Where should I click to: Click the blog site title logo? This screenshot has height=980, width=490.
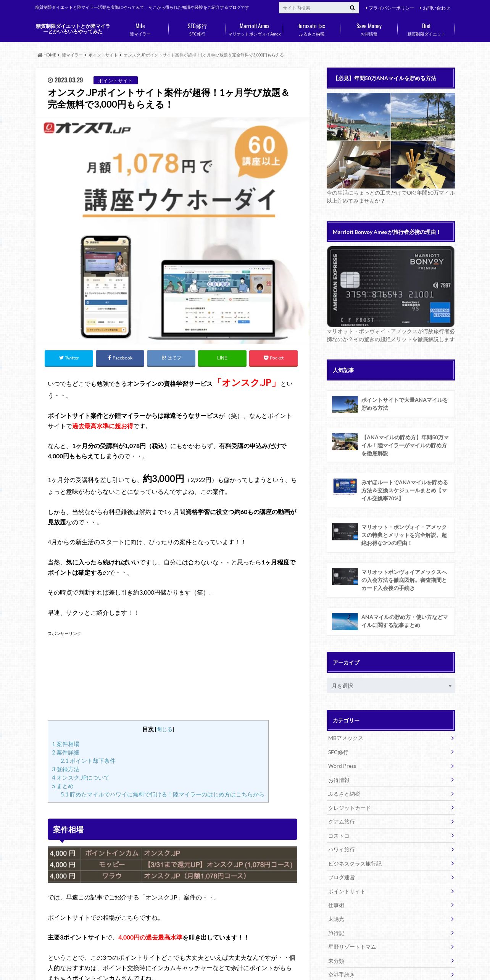(73, 29)
